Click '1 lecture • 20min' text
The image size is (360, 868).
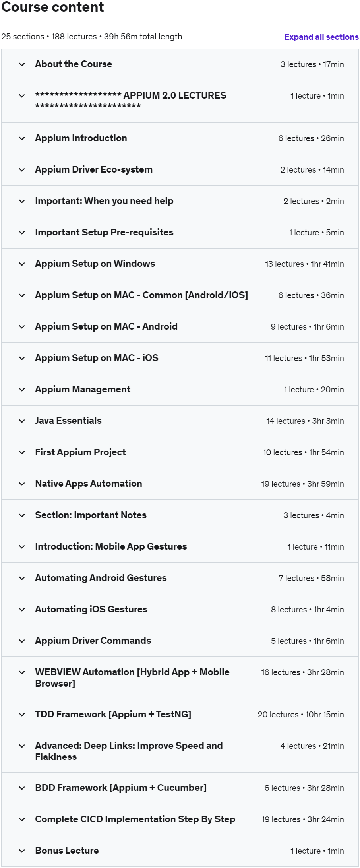point(314,390)
